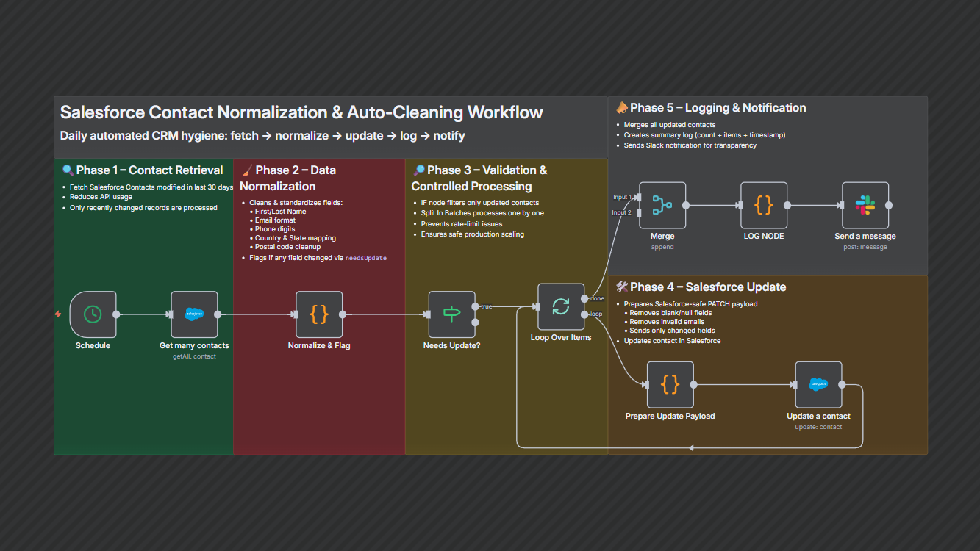Click the Update a contact Salesforce node
Viewport: 980px width, 551px height.
(818, 384)
